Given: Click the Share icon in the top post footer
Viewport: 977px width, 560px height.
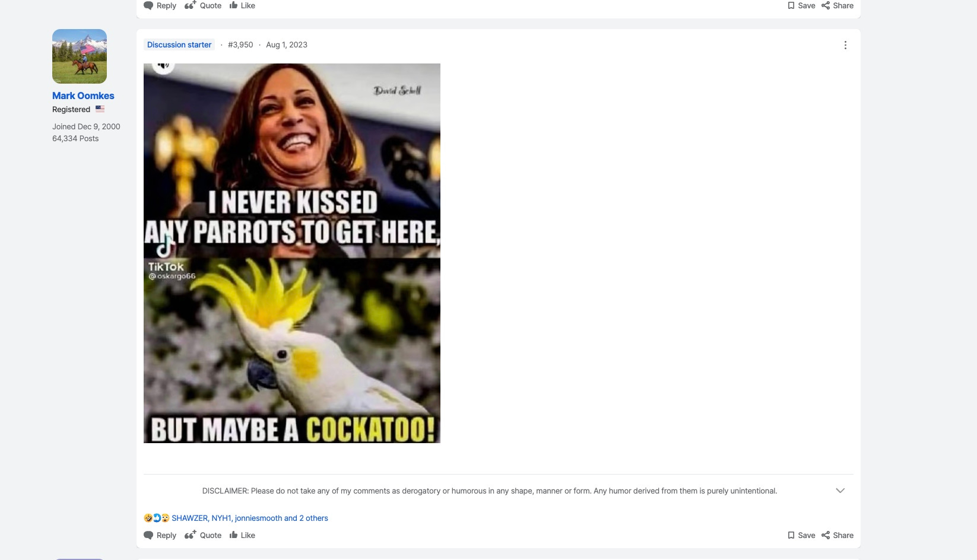Looking at the screenshot, I should 826,5.
